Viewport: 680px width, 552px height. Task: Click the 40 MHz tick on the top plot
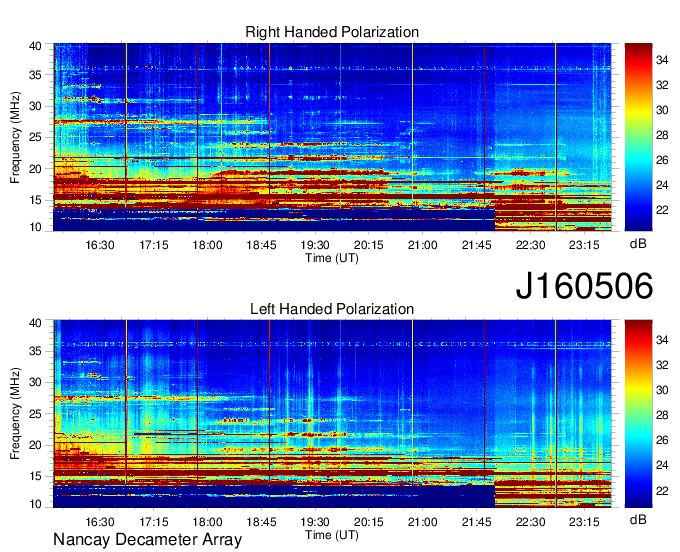[x=35, y=46]
